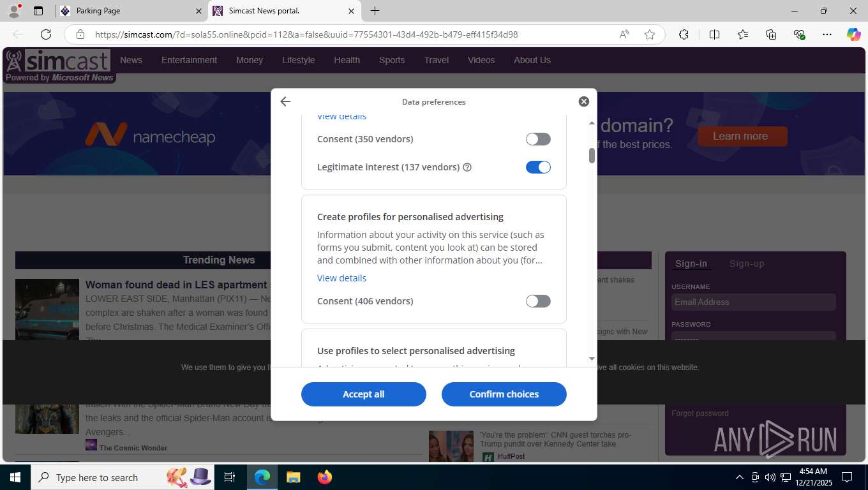This screenshot has width=868, height=490.
Task: Open File Explorer taskbar icon
Action: point(293,477)
